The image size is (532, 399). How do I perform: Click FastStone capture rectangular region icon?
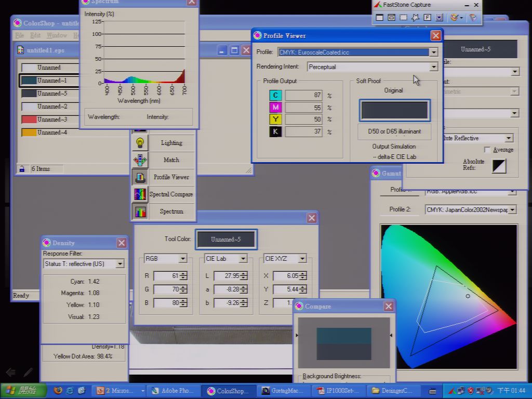click(403, 17)
